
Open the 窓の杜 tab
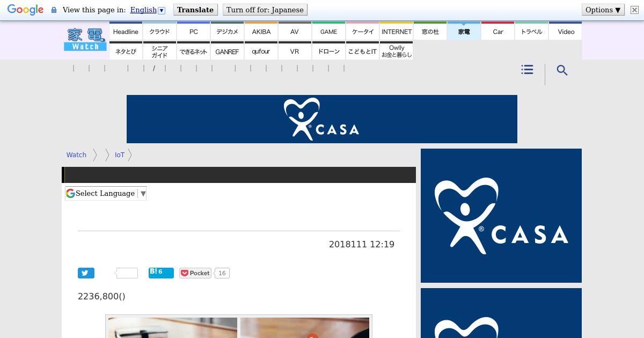coord(430,31)
